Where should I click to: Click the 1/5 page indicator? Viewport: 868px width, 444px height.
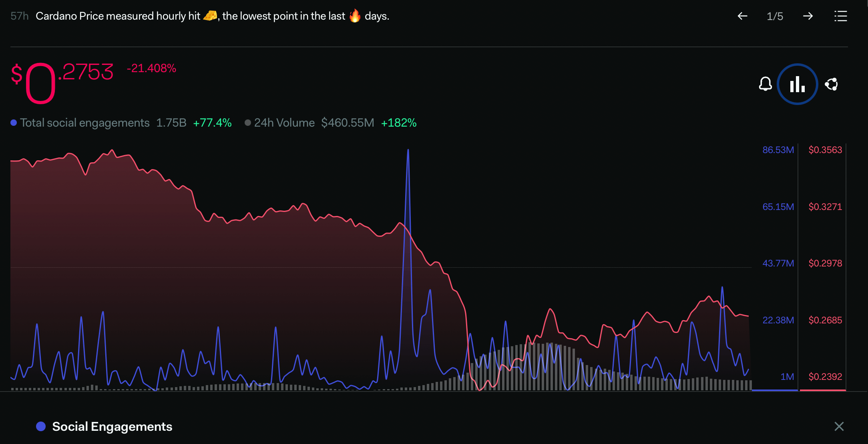(775, 16)
